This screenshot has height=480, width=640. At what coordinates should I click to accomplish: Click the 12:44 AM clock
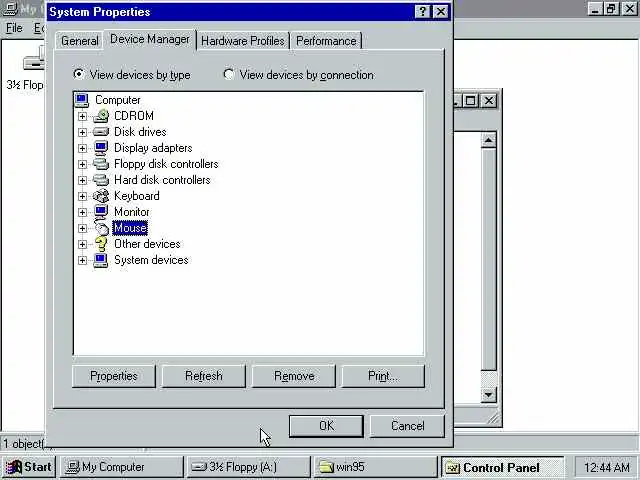coord(607,467)
